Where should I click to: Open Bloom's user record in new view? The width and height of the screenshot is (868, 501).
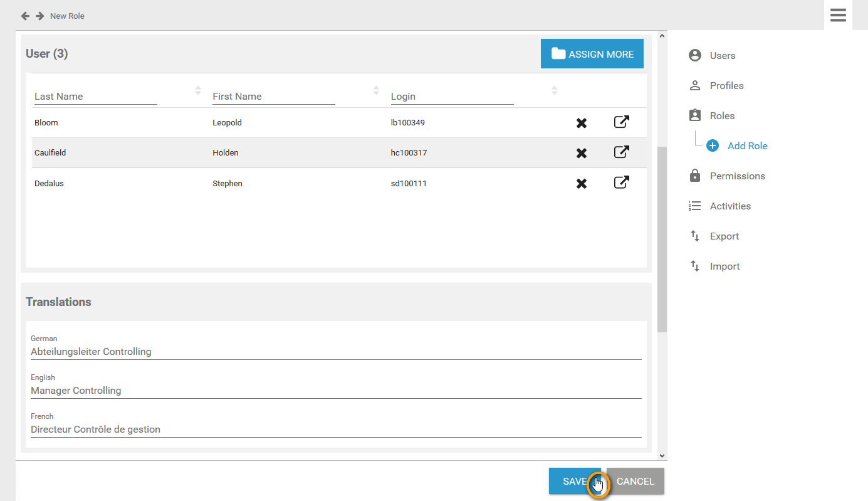click(621, 122)
